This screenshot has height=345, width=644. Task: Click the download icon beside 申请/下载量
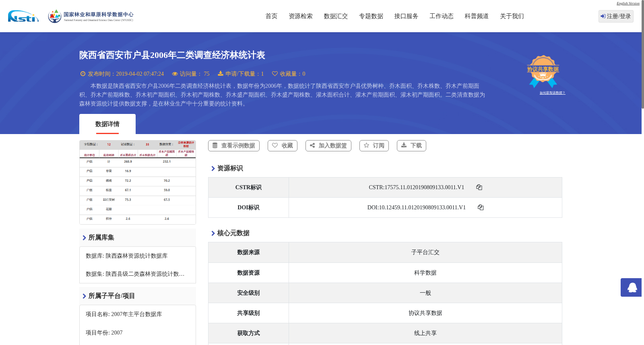[x=221, y=73]
